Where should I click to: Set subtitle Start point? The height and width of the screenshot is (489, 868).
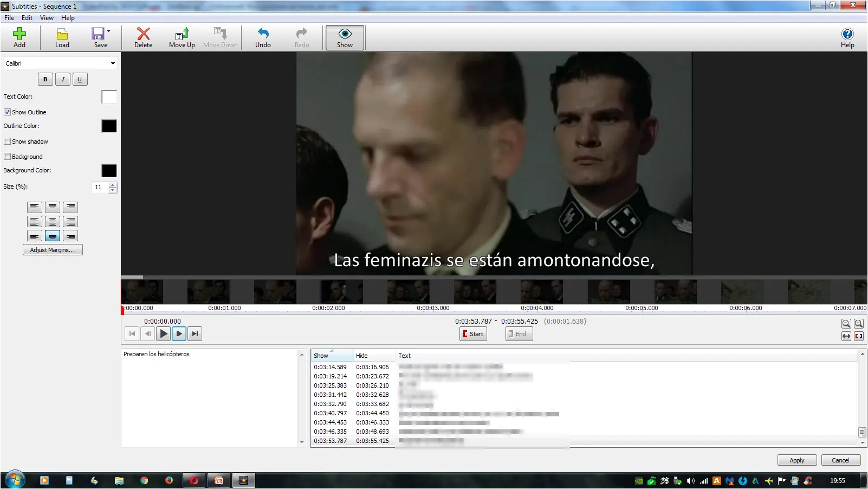click(473, 334)
